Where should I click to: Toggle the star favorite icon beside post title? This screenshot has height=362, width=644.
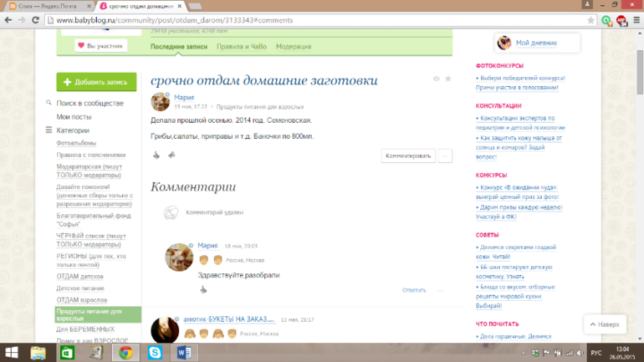coord(448,79)
